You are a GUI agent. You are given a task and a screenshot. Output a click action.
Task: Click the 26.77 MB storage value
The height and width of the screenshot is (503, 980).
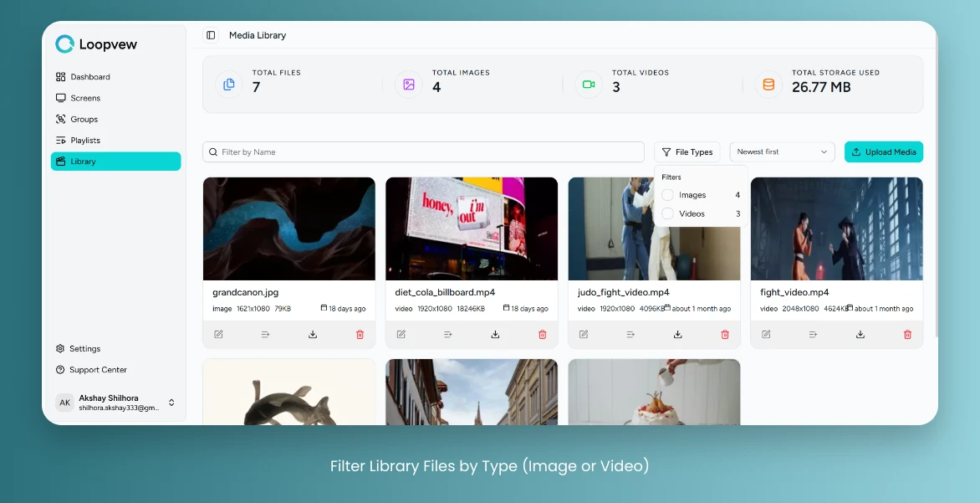pos(821,87)
